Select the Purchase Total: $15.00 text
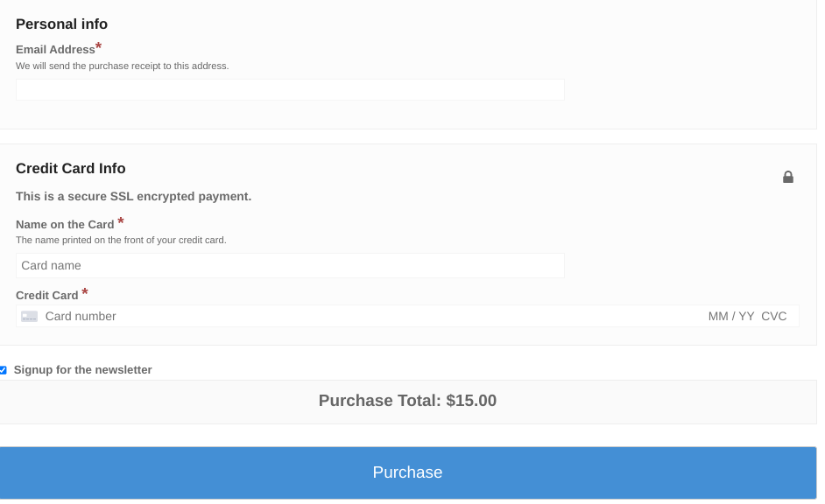Viewport: 825px width, 504px height. (407, 400)
